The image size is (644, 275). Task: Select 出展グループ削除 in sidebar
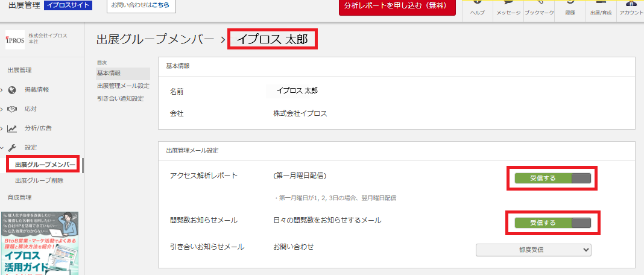pos(39,180)
